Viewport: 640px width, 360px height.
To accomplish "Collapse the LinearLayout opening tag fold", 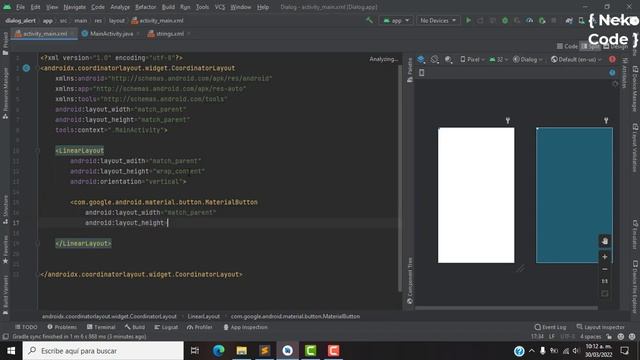I will pyautogui.click(x=38, y=151).
